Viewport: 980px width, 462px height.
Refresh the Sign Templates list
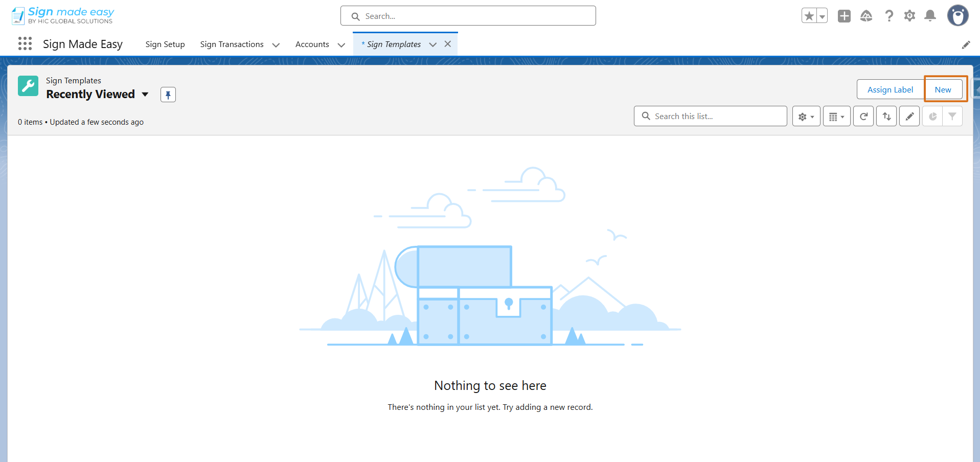click(863, 117)
